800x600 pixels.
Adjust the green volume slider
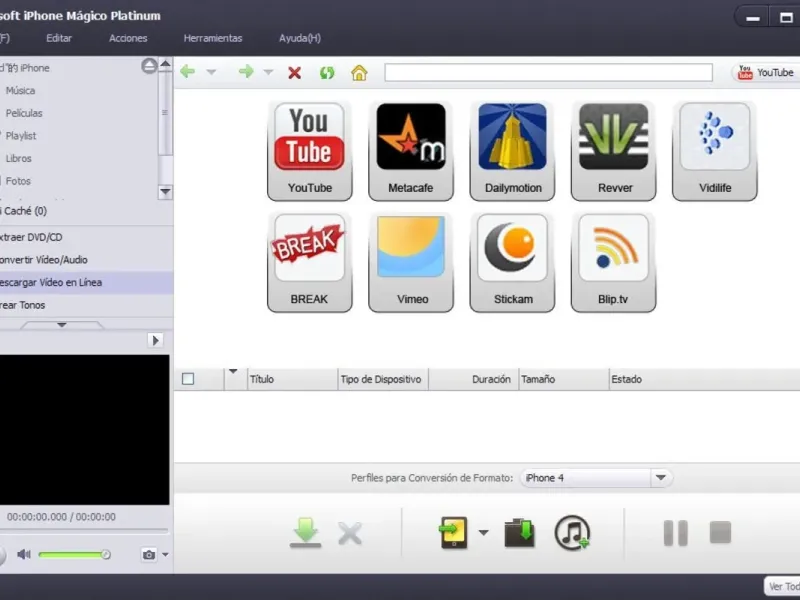pyautogui.click(x=74, y=554)
